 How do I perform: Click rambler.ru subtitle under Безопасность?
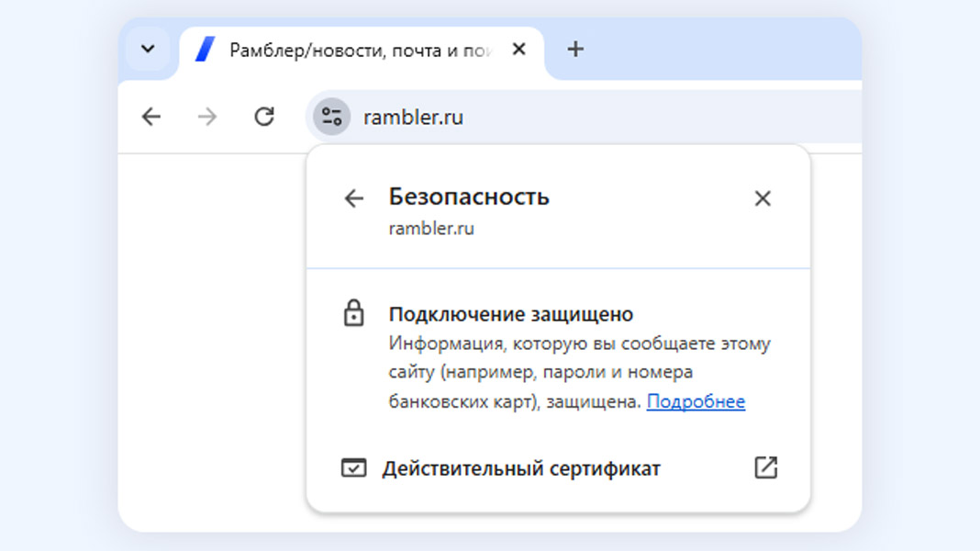[x=431, y=229]
